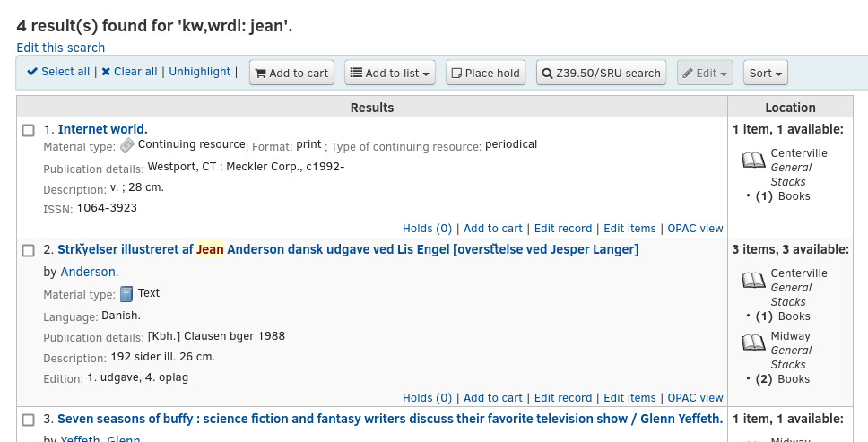Expand the Add to list dropdown
The height and width of the screenshot is (442, 868).
tap(390, 73)
